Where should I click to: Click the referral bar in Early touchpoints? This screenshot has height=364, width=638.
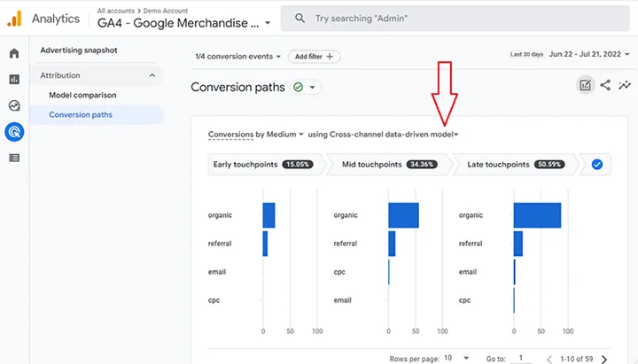click(x=265, y=244)
